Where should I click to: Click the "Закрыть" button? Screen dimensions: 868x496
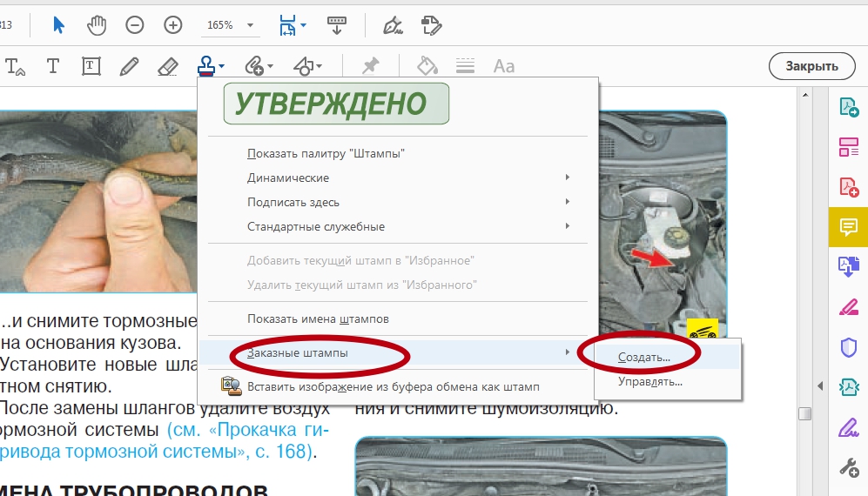pyautogui.click(x=811, y=65)
